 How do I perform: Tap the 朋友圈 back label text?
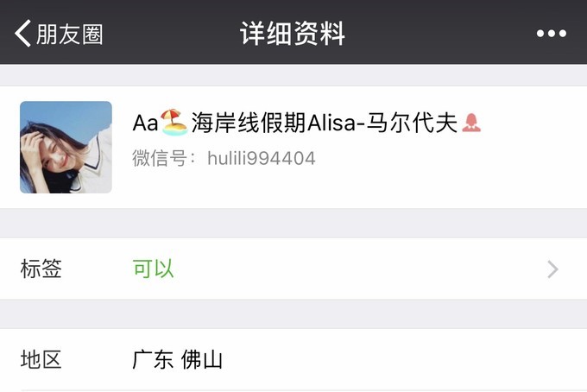70,34
